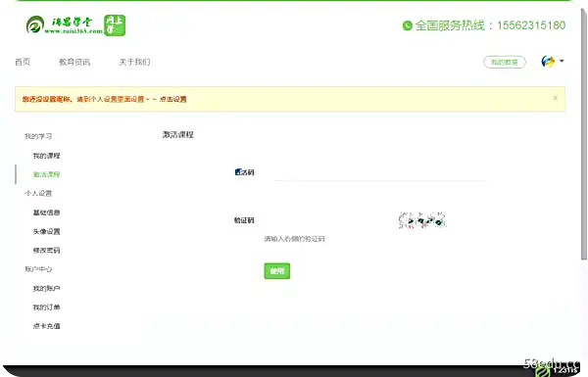Open 修改密码 in the sidebar
Image resolution: width=588 pixels, height=377 pixels.
coord(46,250)
